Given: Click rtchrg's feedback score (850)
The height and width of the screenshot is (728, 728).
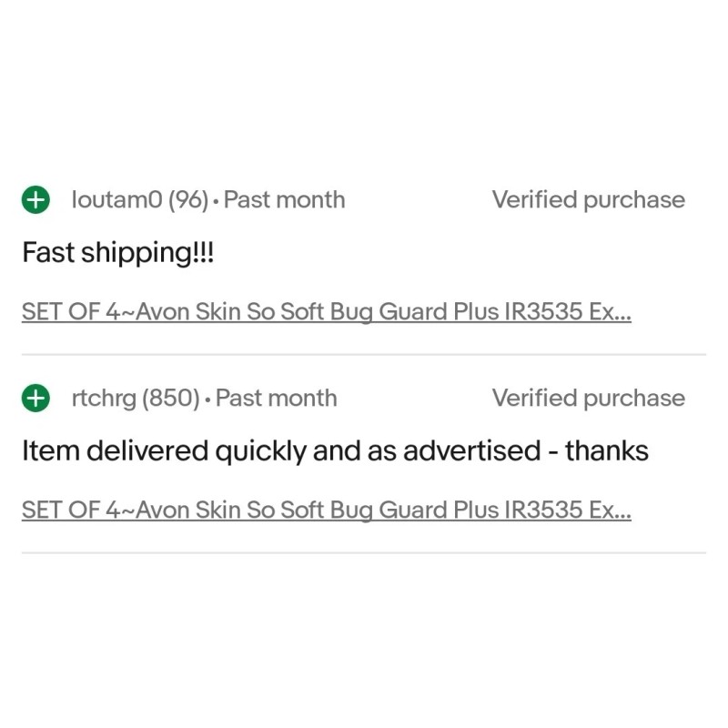Looking at the screenshot, I should (171, 398).
